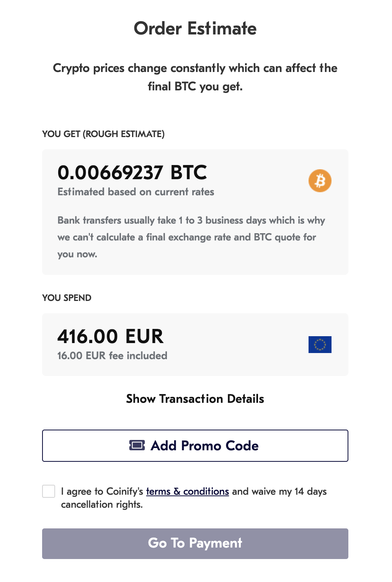Viewport: 392px width, 582px height.
Task: Open the terms & conditions link
Action: (188, 491)
